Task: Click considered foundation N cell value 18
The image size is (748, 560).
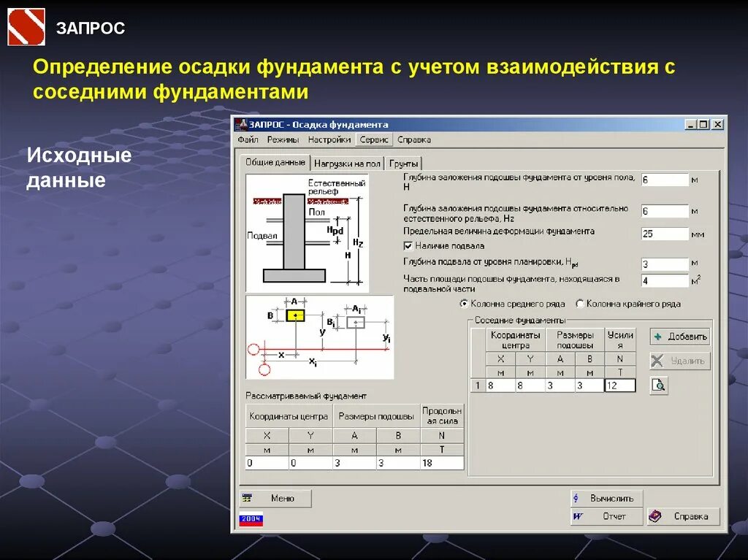Action: 442,463
